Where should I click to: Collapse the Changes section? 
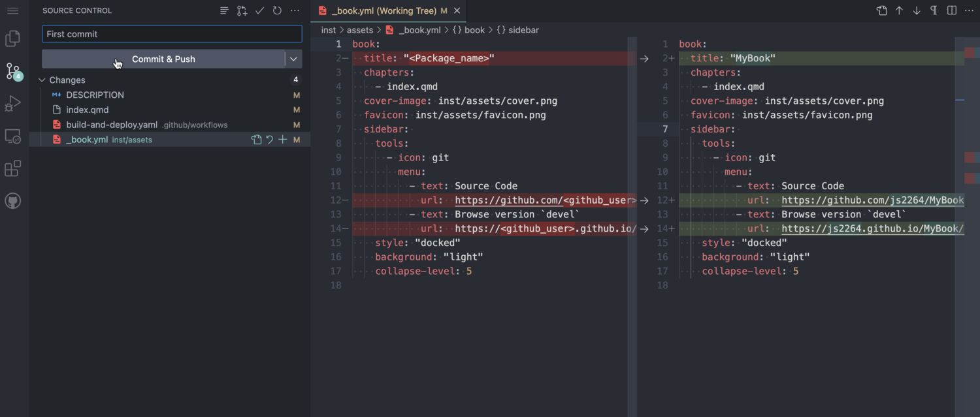pos(42,80)
